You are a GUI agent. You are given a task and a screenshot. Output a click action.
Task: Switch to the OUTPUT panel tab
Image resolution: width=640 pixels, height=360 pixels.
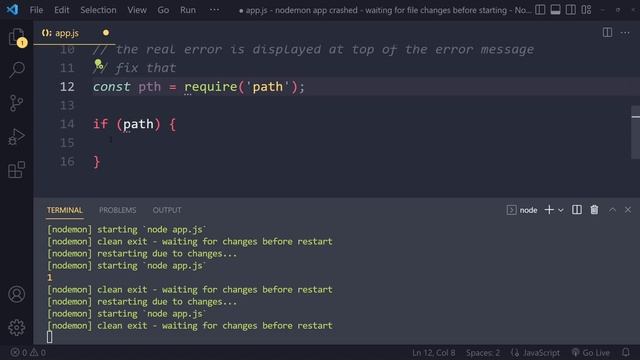(167, 210)
